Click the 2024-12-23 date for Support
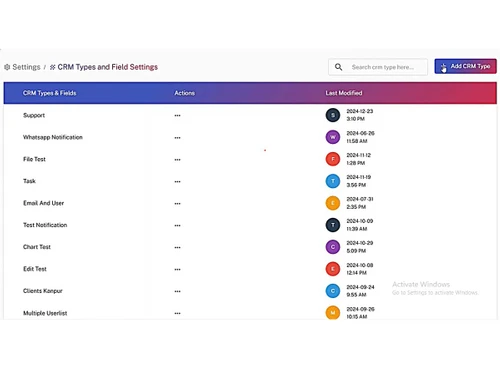The width and height of the screenshot is (500, 375). point(360,111)
